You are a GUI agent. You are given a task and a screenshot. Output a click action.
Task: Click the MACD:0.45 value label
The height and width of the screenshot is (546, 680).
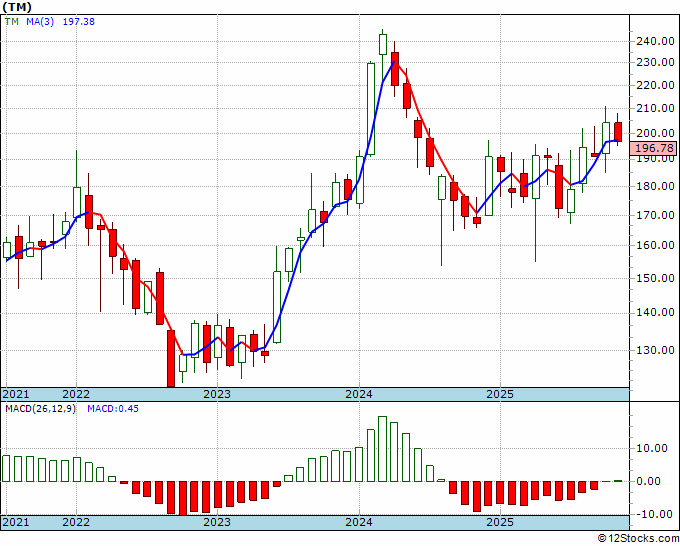[x=113, y=409]
